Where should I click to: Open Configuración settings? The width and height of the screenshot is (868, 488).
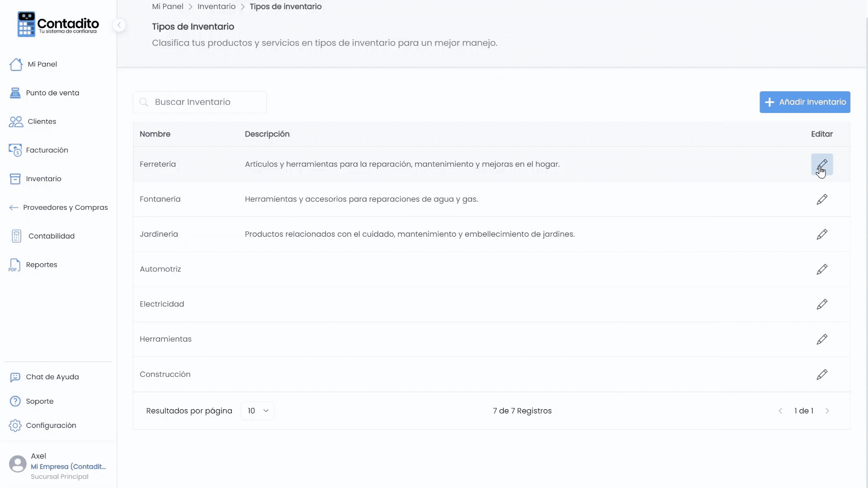42,425
